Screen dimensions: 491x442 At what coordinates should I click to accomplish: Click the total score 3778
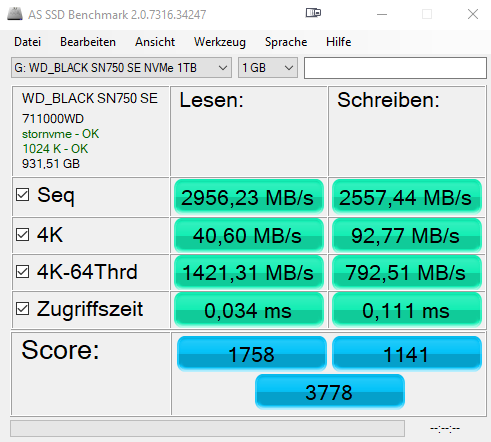[330, 392]
